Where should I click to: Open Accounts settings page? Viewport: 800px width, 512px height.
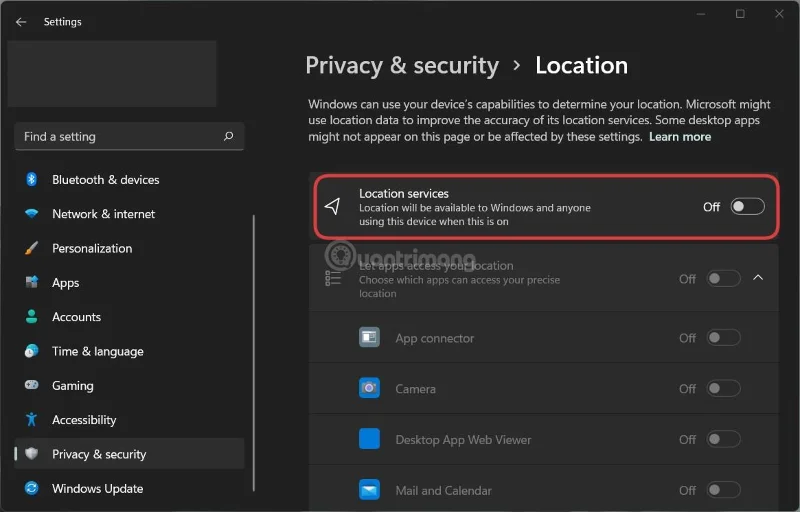click(x=129, y=317)
